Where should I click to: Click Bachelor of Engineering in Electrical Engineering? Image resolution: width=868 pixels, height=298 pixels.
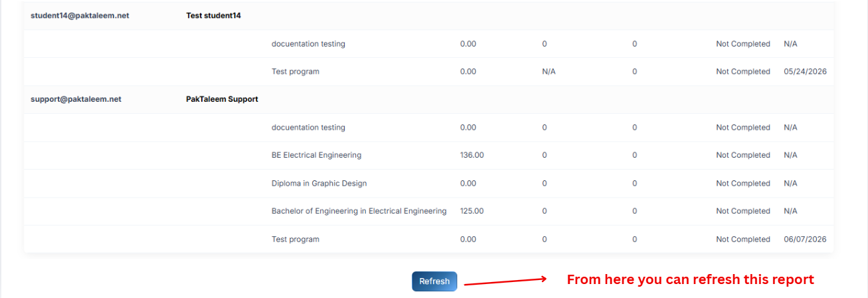pos(359,211)
